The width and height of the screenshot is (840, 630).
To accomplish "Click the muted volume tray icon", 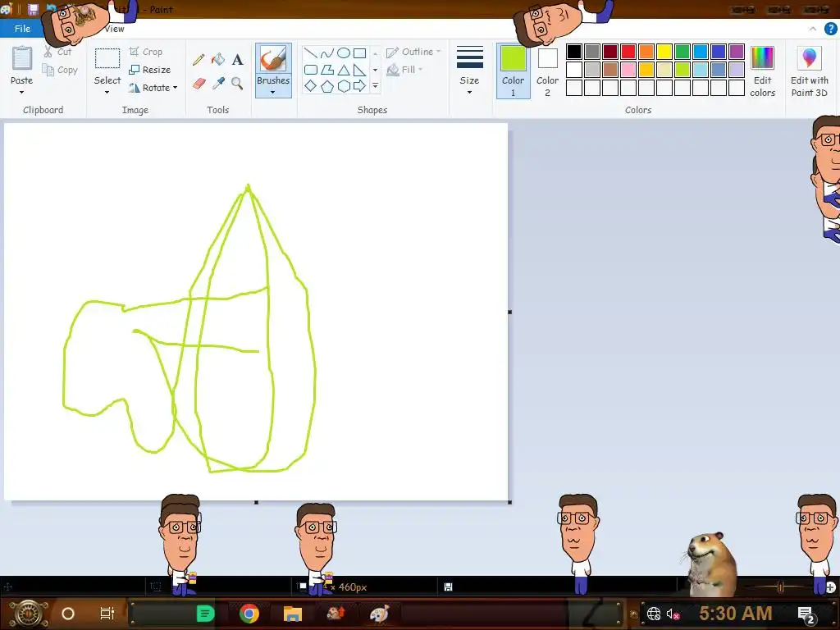I will click(673, 614).
